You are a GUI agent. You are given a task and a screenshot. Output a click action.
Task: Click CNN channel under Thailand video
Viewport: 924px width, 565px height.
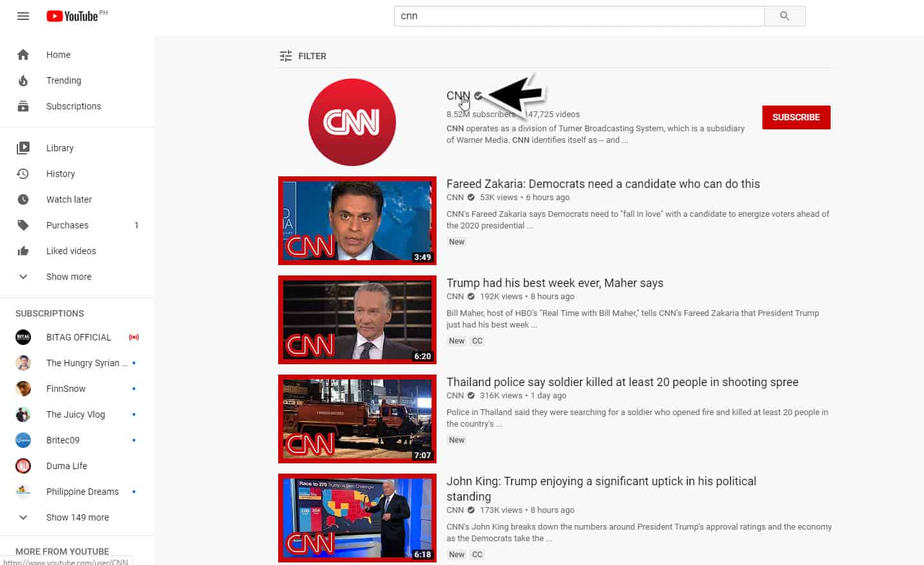click(x=455, y=396)
